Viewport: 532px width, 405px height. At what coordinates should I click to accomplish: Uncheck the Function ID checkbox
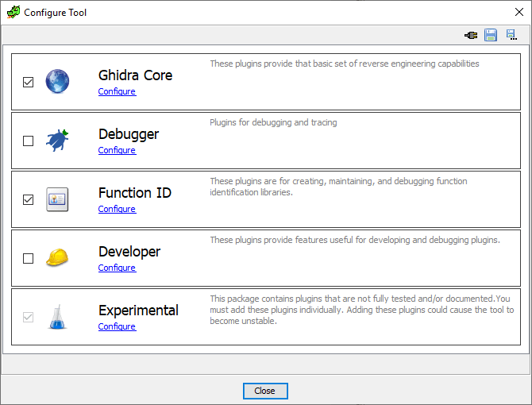(29, 199)
